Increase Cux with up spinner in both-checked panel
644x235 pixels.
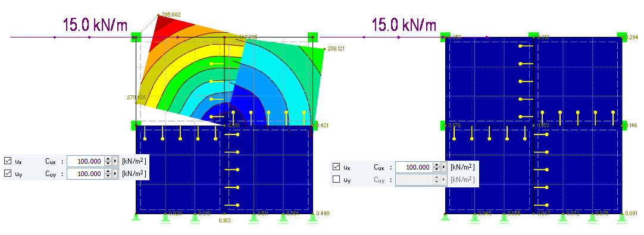coord(108,159)
